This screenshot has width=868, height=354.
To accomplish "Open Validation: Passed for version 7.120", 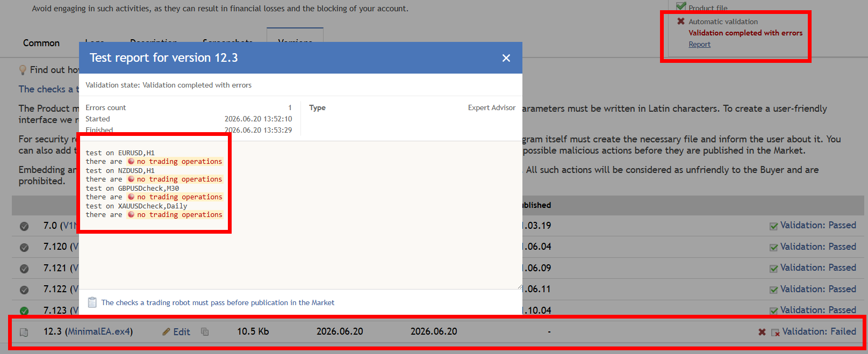I will [x=818, y=247].
